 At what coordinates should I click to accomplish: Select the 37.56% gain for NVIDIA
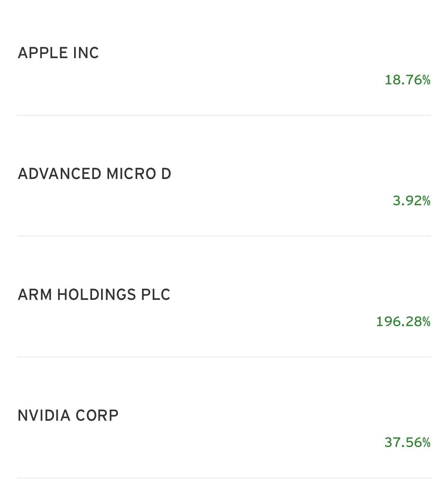point(407,442)
